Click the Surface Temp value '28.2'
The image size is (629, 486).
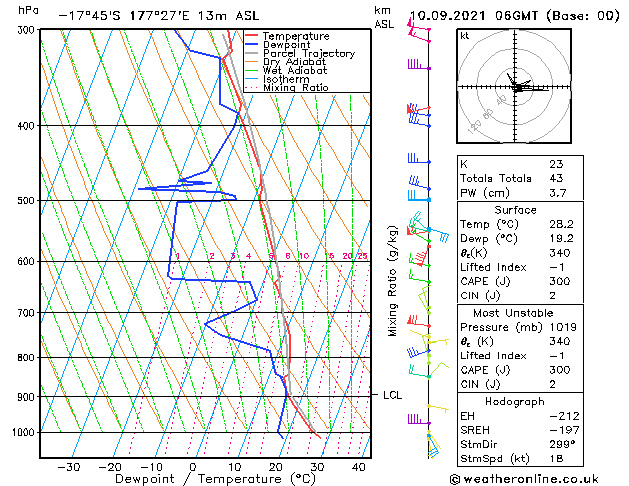(561, 224)
